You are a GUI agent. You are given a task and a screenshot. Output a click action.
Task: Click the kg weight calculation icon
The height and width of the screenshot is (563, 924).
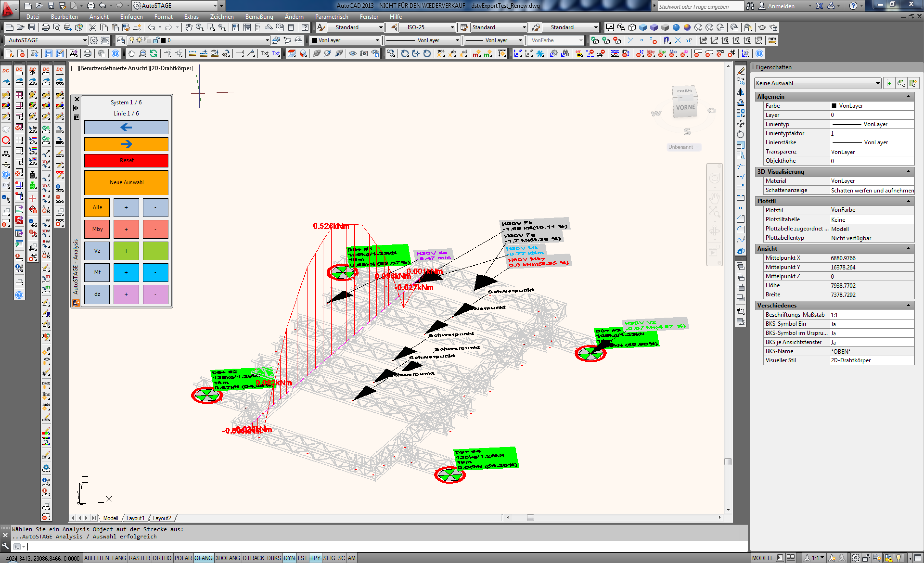[225, 54]
